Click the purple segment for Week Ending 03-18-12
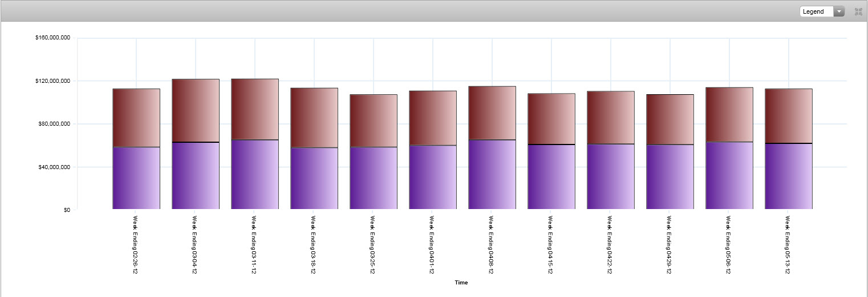Viewport: 868px width, 297px height. (x=314, y=178)
